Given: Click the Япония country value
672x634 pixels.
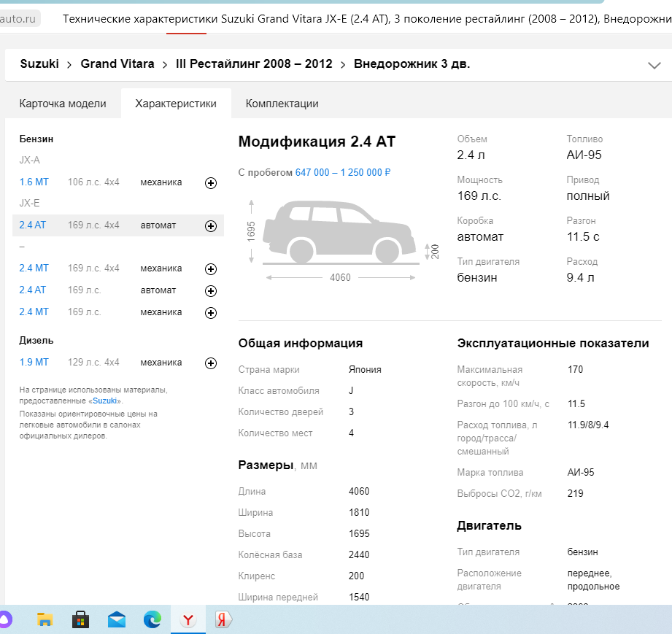Looking at the screenshot, I should [x=365, y=369].
